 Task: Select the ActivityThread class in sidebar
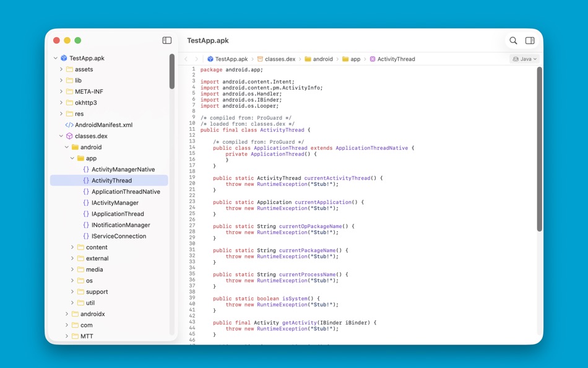click(109, 180)
